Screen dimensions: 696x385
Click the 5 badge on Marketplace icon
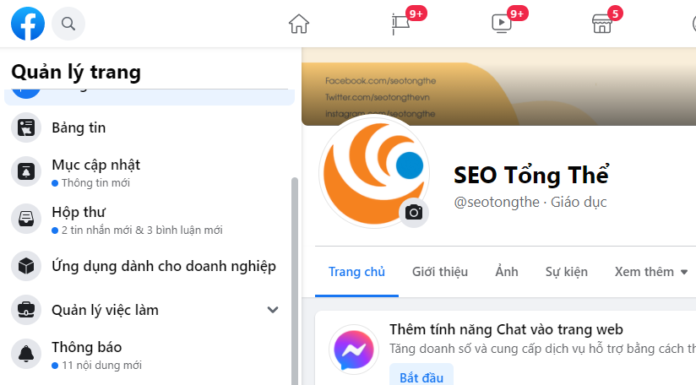click(615, 14)
